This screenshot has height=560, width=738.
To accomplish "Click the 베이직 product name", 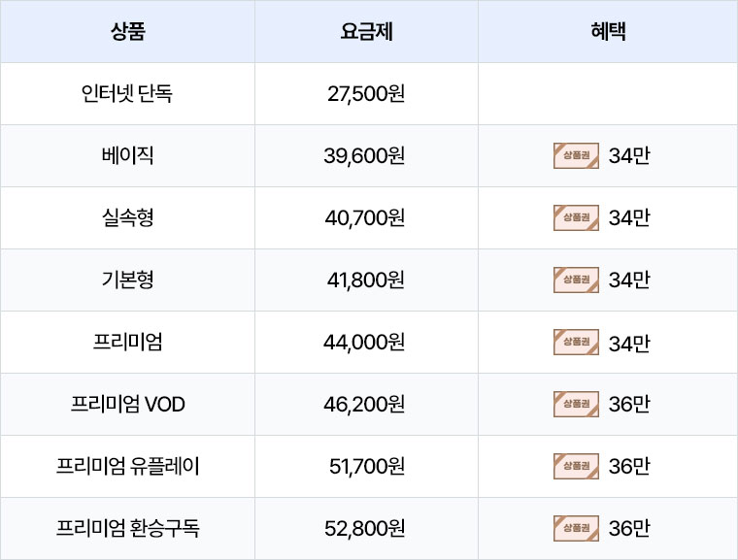I will [x=127, y=155].
